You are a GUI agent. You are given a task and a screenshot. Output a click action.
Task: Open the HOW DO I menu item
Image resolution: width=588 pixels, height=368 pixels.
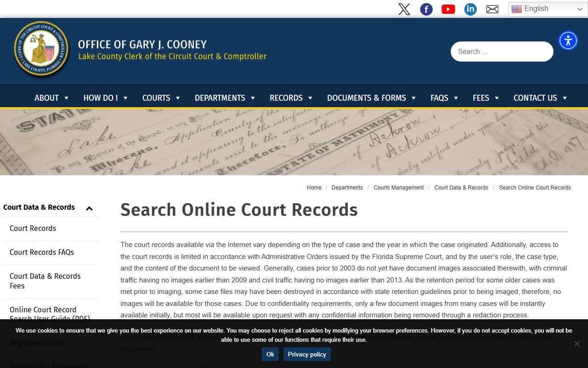(x=101, y=98)
